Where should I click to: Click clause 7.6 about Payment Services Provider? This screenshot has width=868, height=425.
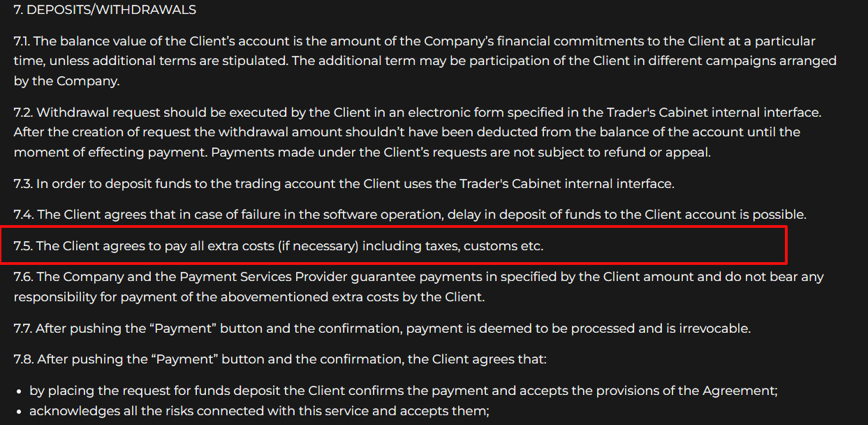click(x=419, y=286)
